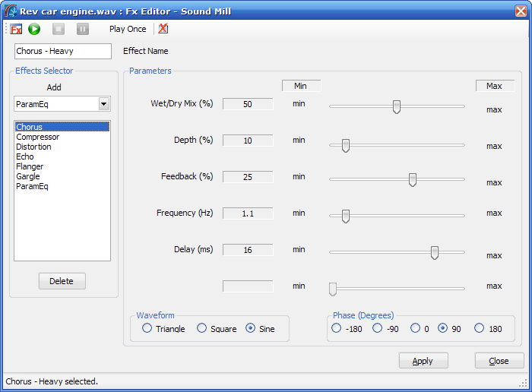Image resolution: width=532 pixels, height=392 pixels.
Task: Click the status bar resize grip
Action: point(523,383)
